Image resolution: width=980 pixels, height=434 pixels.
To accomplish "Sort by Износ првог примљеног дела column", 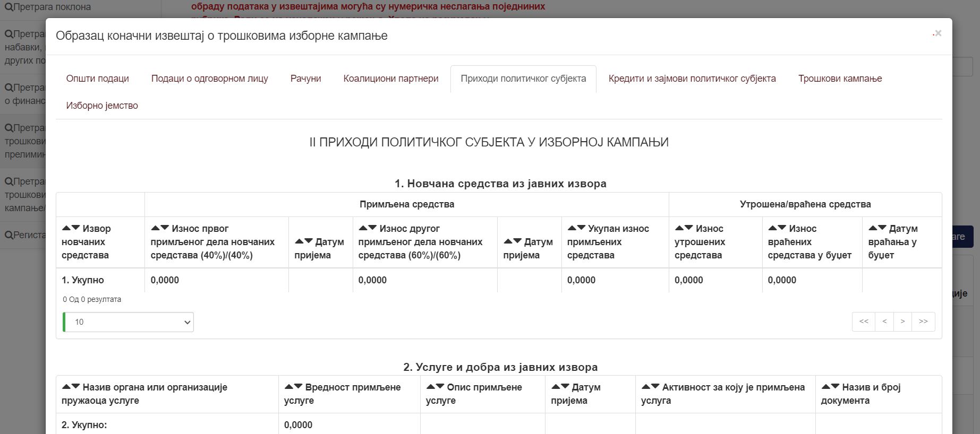I will [160, 228].
